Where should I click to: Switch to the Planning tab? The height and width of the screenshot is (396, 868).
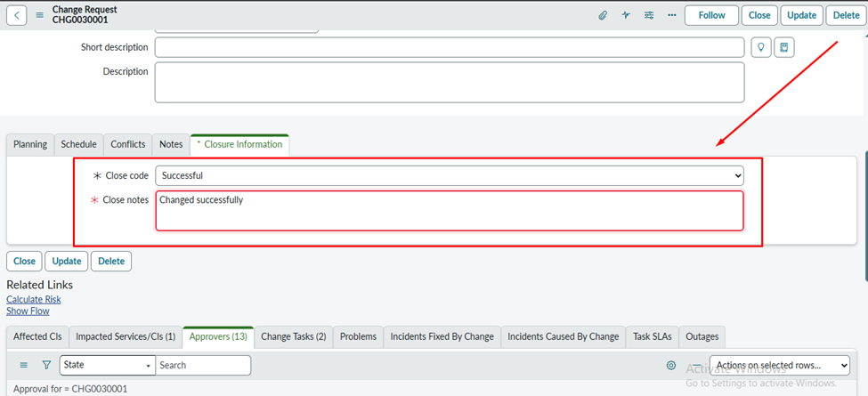pos(30,144)
